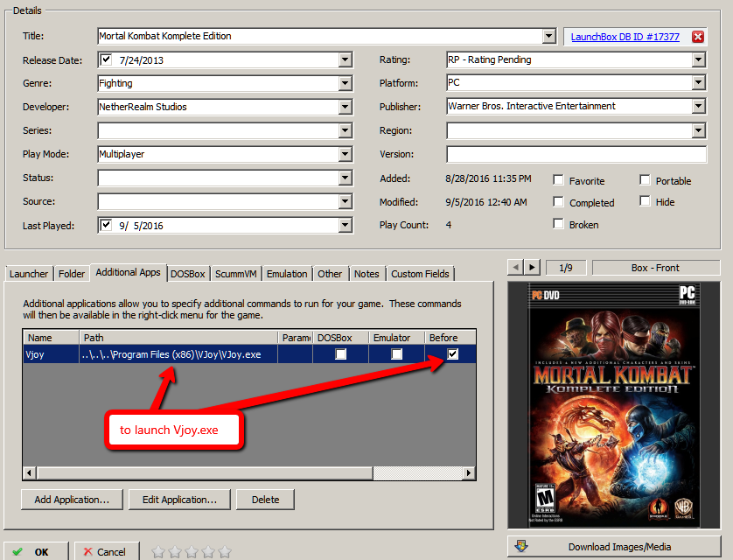This screenshot has width=733, height=560.
Task: Open the Other tab
Action: [330, 274]
